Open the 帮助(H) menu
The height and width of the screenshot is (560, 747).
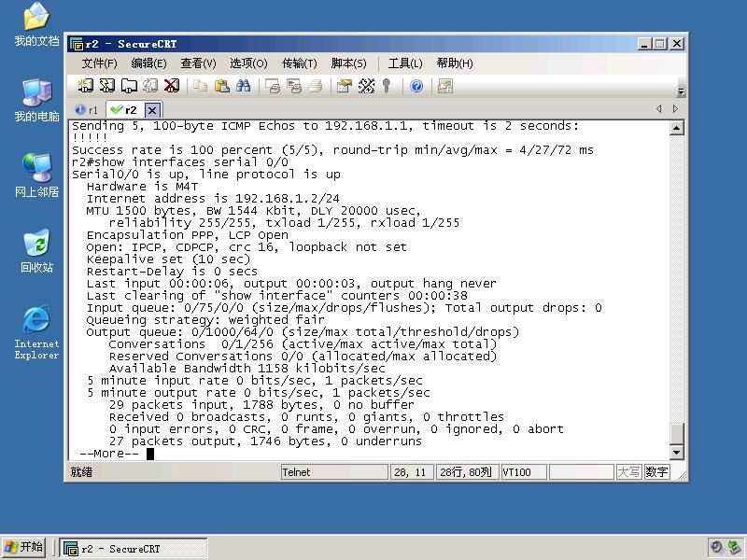(x=455, y=63)
